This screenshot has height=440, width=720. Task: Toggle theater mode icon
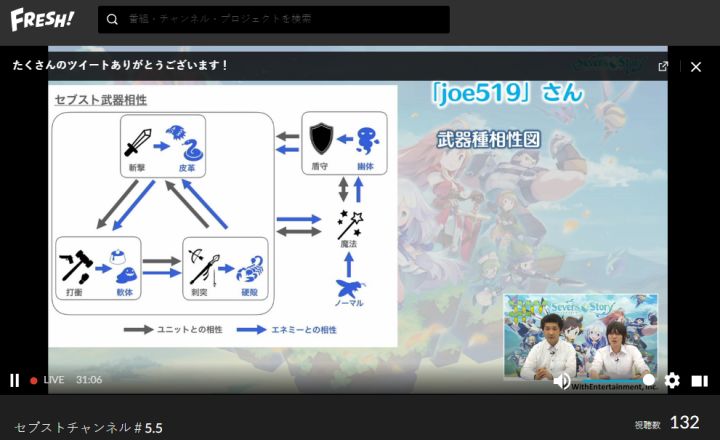(x=699, y=381)
